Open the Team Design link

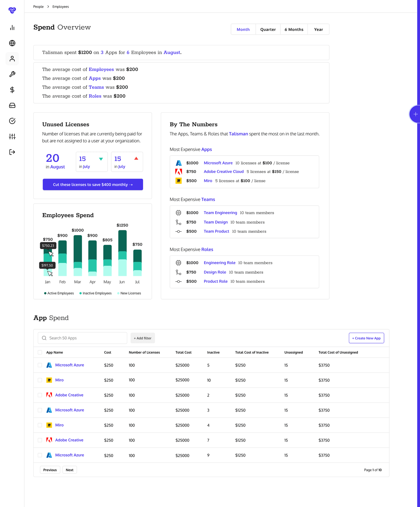tap(216, 222)
